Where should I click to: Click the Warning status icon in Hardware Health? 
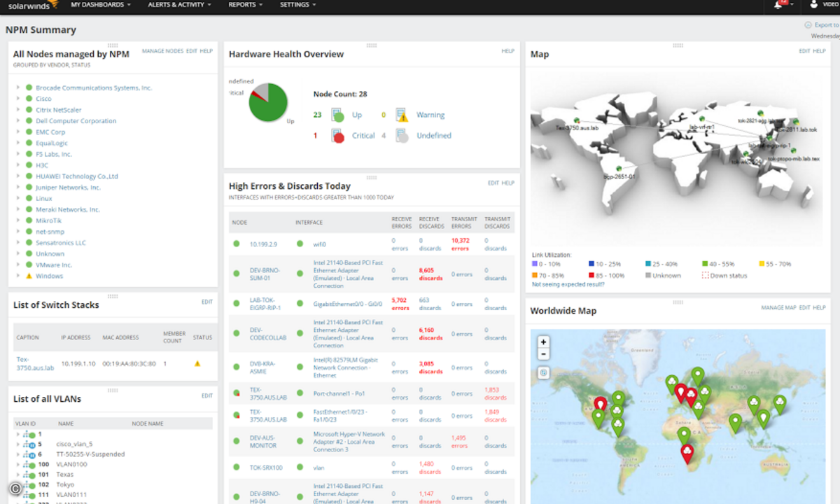[401, 115]
